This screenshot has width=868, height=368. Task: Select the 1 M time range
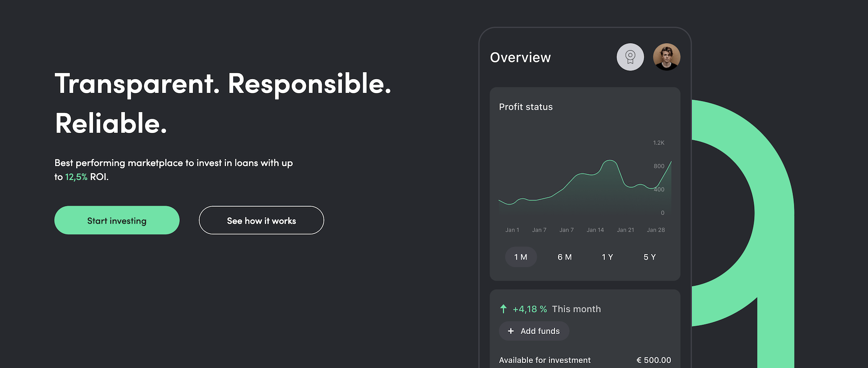click(521, 257)
